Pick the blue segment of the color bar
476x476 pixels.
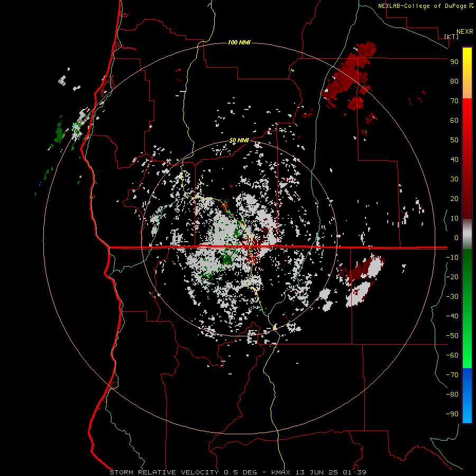coord(467,396)
